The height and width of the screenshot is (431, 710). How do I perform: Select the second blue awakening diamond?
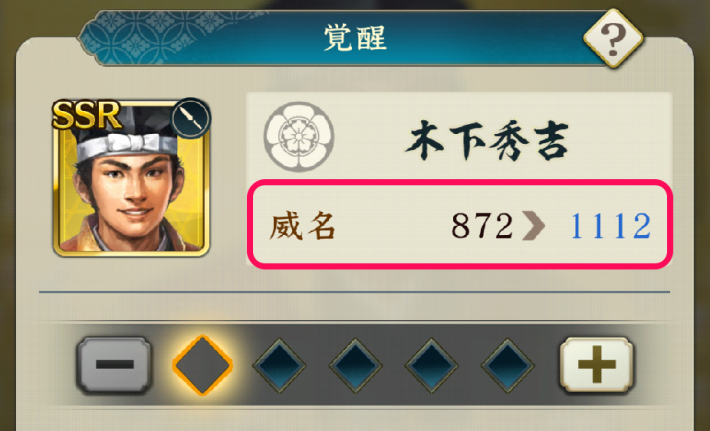(x=279, y=365)
